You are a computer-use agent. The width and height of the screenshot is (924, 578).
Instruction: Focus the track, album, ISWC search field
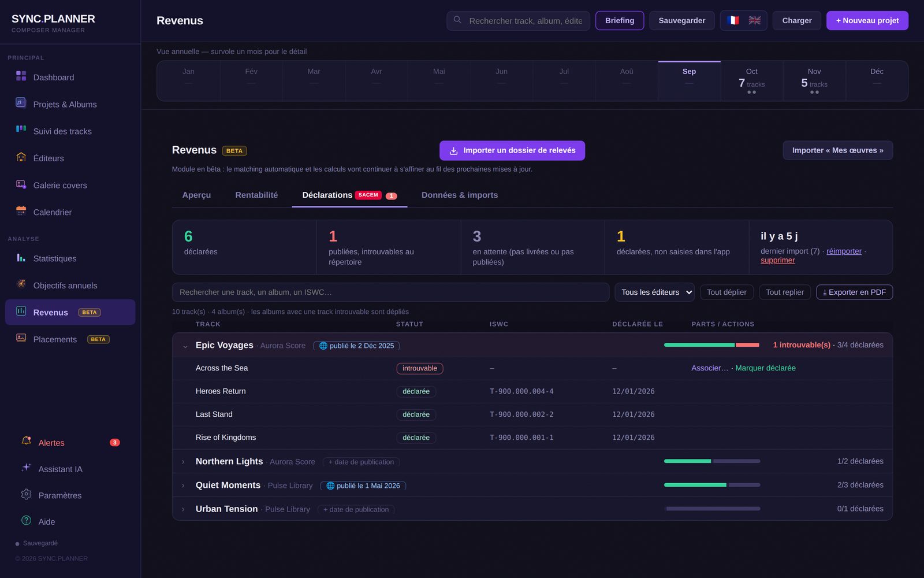coord(390,292)
